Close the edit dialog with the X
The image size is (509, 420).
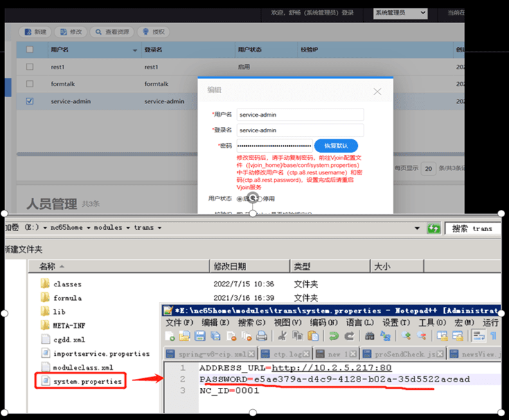pyautogui.click(x=377, y=91)
